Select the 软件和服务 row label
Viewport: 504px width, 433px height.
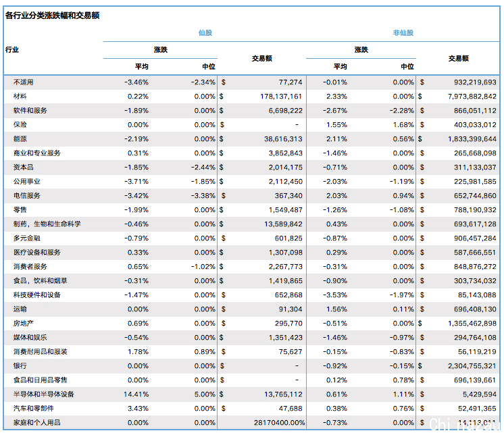[x=30, y=111]
